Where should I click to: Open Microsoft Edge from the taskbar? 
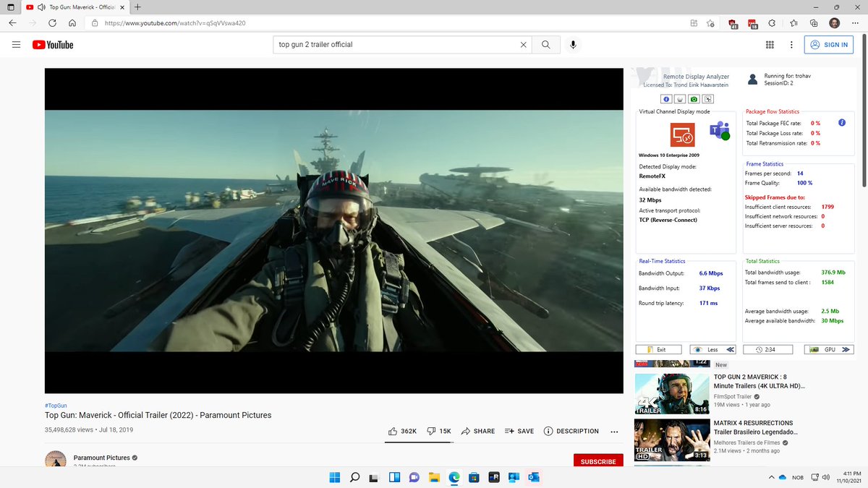coord(453,477)
